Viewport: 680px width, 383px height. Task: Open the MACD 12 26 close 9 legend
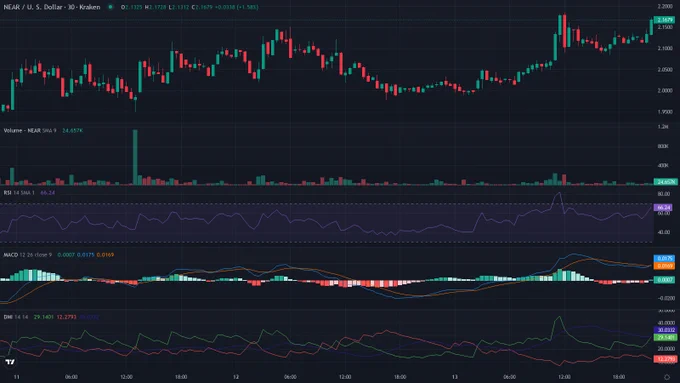click(x=27, y=255)
